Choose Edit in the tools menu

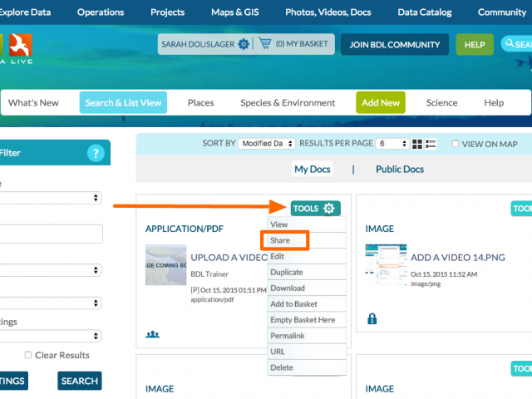pos(307,257)
